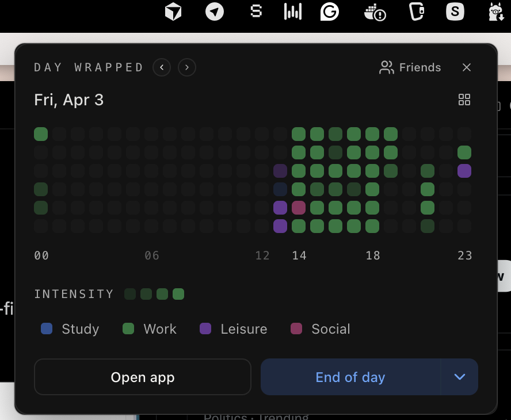This screenshot has width=511, height=420.
Task: Select the dim purple block at hour 13
Action: [280, 171]
